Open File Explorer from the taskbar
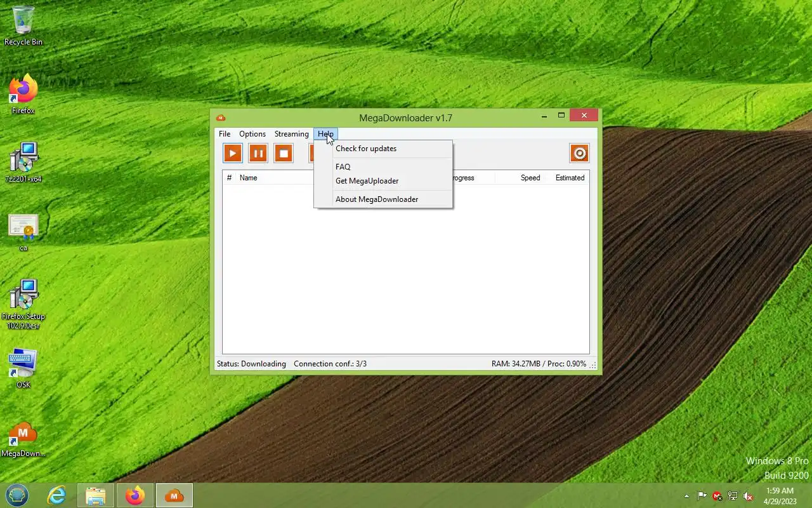 tap(95, 495)
